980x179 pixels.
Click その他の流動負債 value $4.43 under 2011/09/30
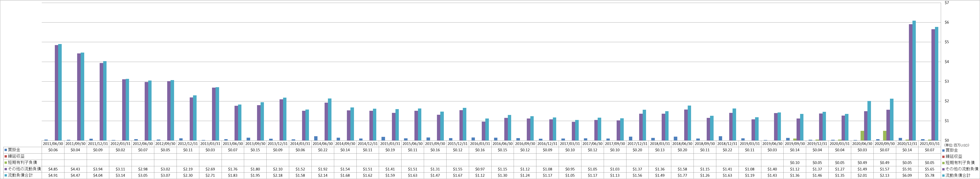point(75,169)
